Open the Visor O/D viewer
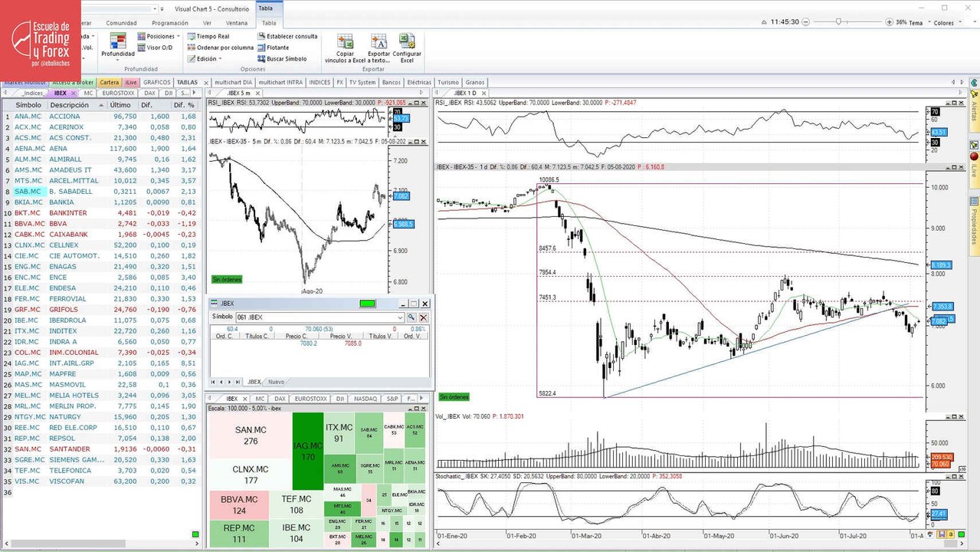Viewport: 980px width, 552px height. pos(154,48)
